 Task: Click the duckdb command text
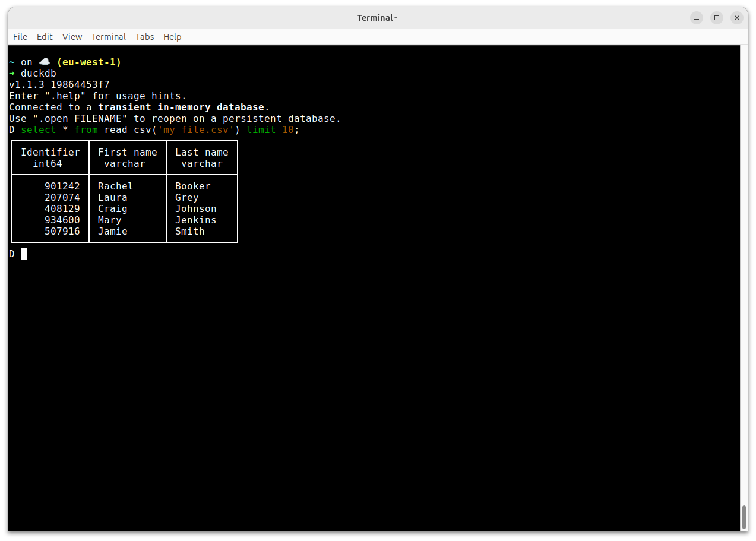pyautogui.click(x=39, y=73)
